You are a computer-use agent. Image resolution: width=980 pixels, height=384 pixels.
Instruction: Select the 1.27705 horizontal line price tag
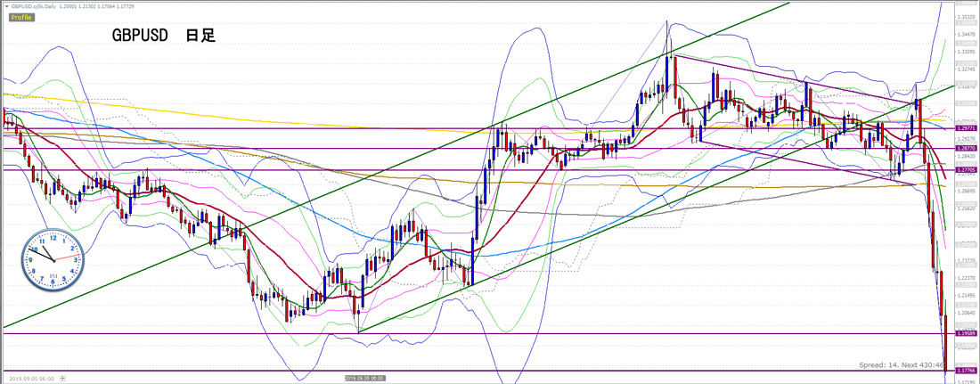click(x=966, y=169)
